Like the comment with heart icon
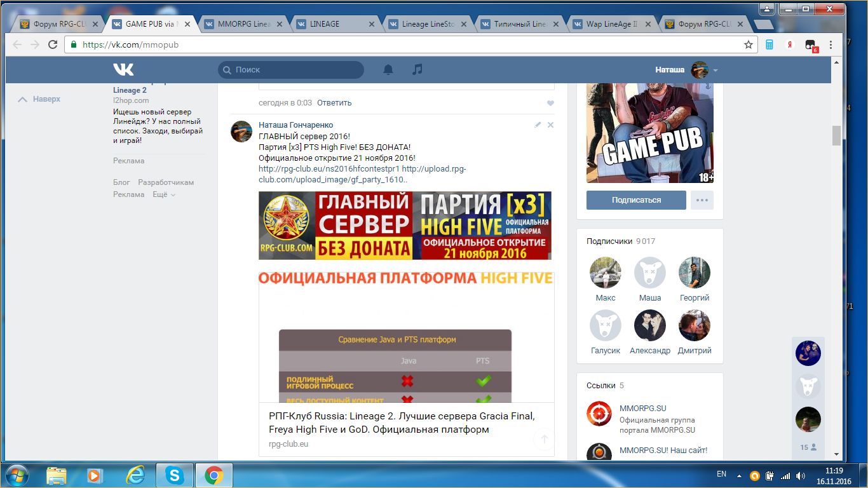Screen dimensions: 868x488 550,103
